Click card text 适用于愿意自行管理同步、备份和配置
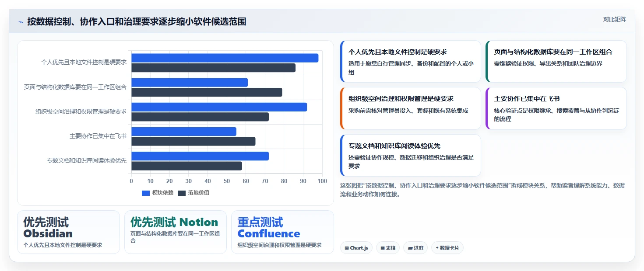Screen dimensions: 644x271 411,67
